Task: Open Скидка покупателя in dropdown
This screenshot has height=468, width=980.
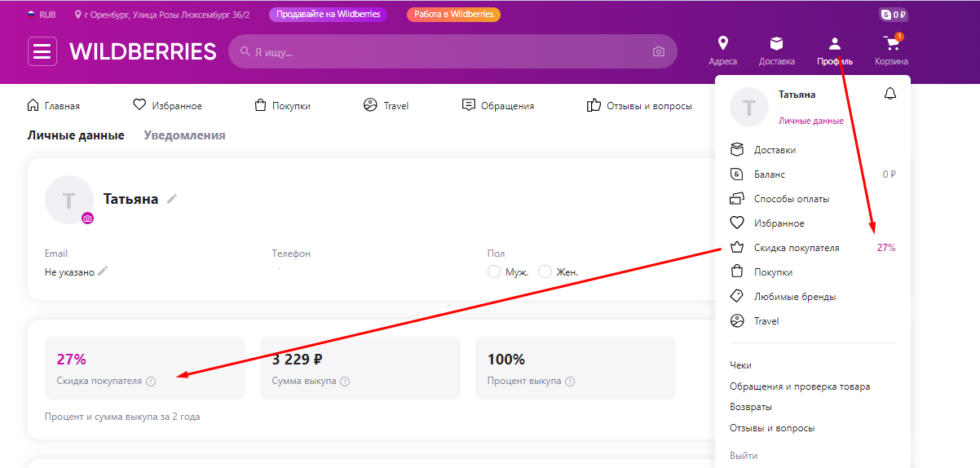Action: pos(813,248)
